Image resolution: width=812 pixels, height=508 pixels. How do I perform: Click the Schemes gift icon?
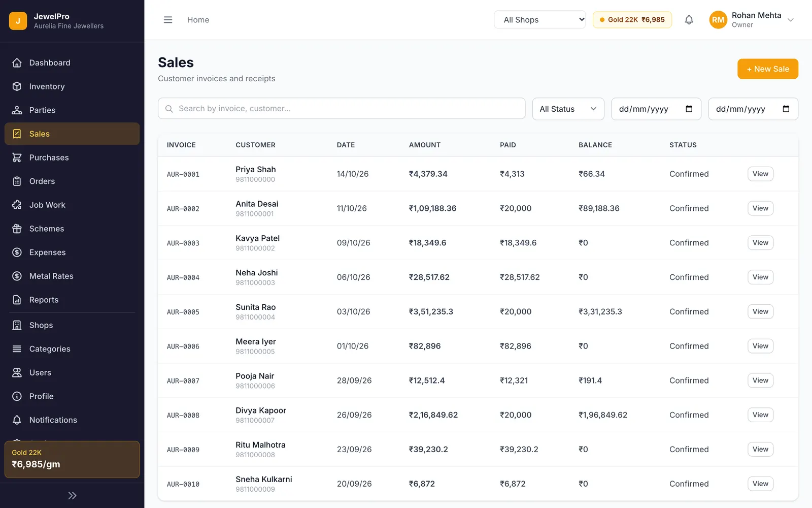[x=17, y=229]
